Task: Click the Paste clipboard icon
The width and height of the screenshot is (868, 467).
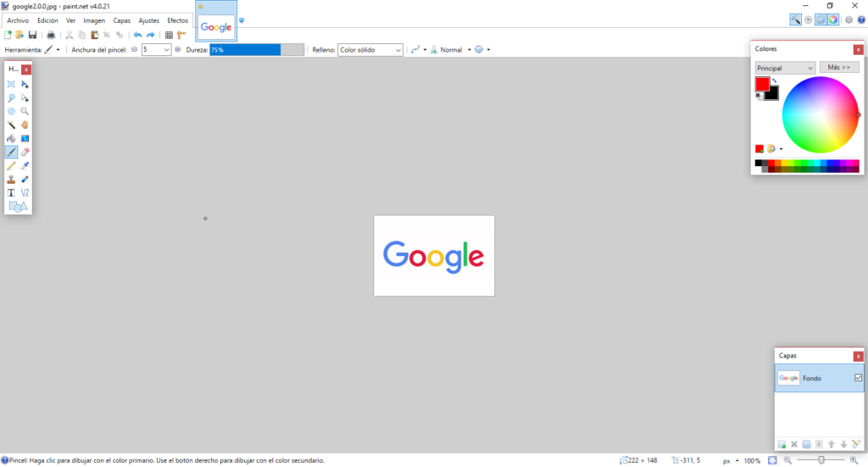Action: click(95, 35)
